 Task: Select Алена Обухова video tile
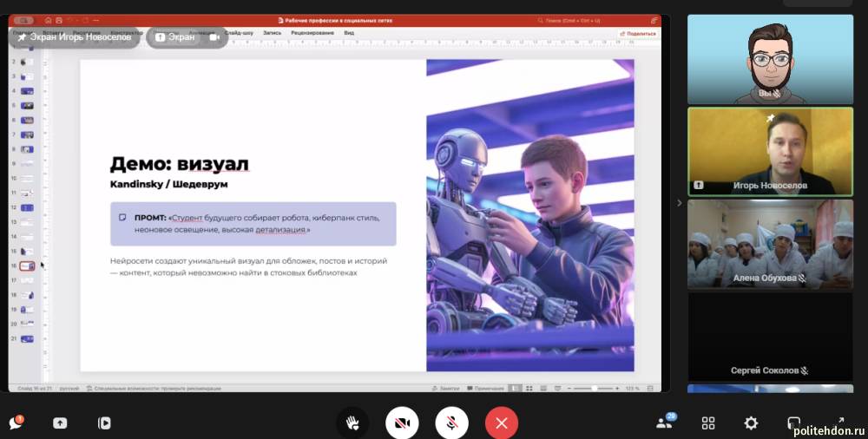click(x=758, y=243)
